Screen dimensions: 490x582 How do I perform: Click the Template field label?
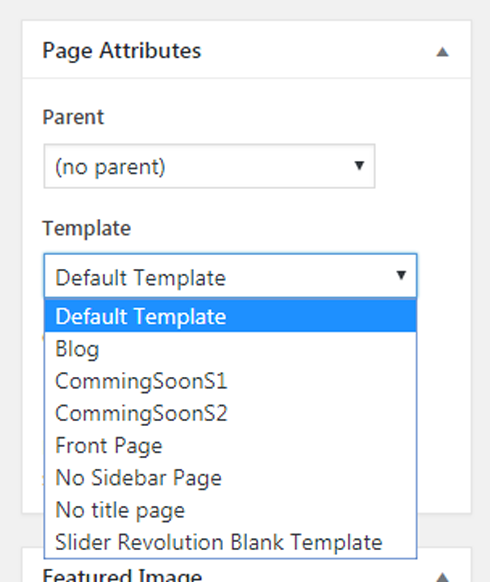(86, 228)
